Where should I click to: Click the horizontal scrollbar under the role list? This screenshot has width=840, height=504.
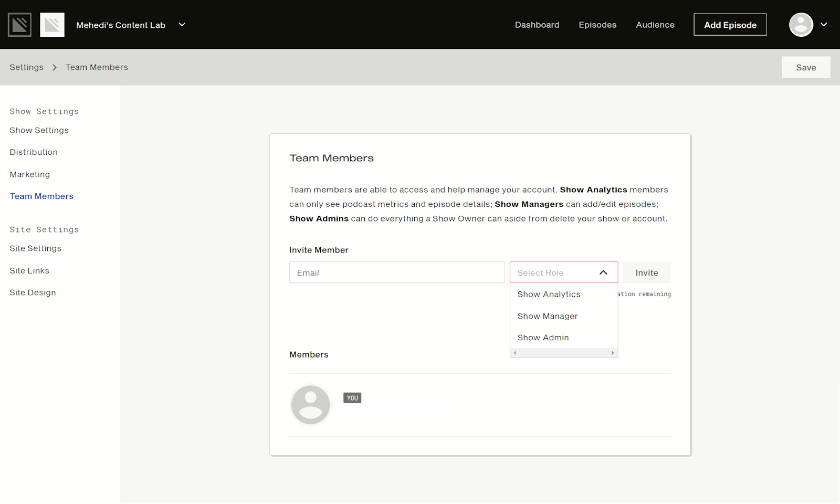(563, 352)
